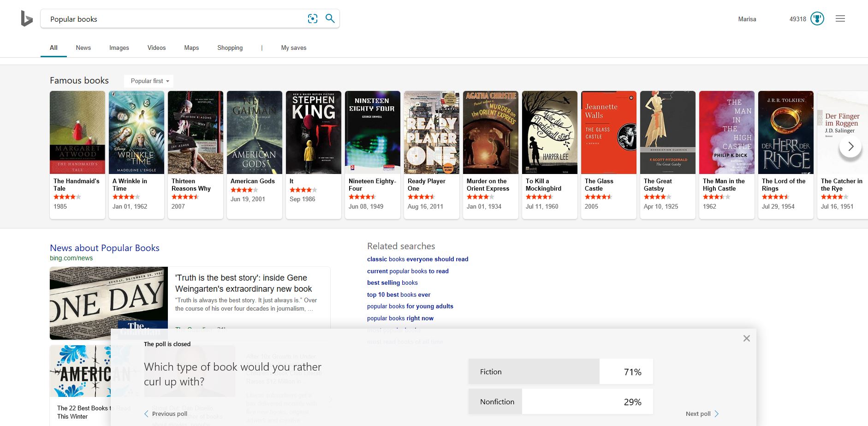The height and width of the screenshot is (426, 868).
Task: Expand the Popular first sort dropdown
Action: (x=149, y=81)
